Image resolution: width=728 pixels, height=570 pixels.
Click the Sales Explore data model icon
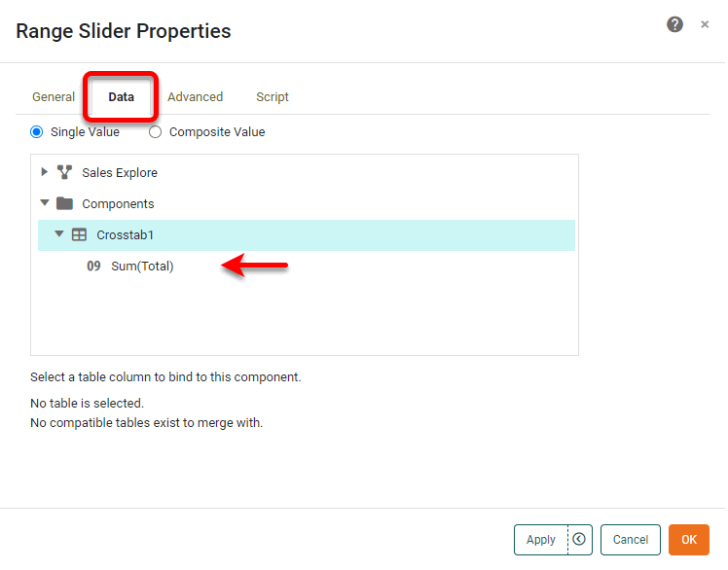(65, 172)
